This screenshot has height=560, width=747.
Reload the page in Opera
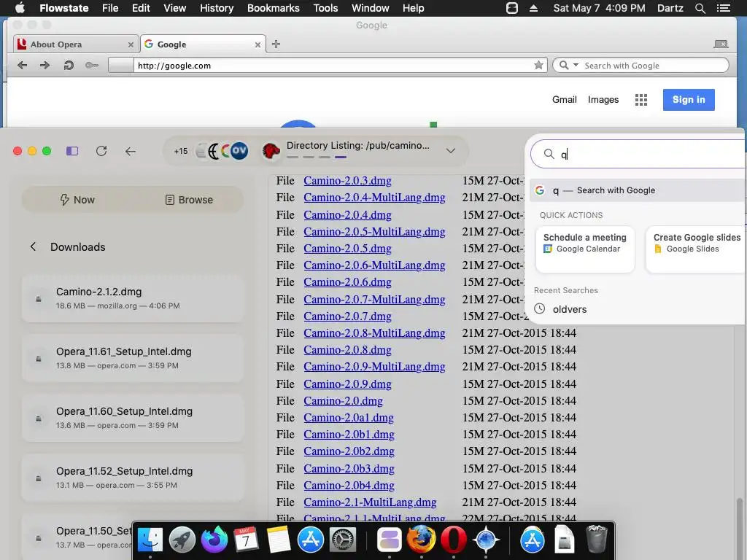[x=69, y=65]
